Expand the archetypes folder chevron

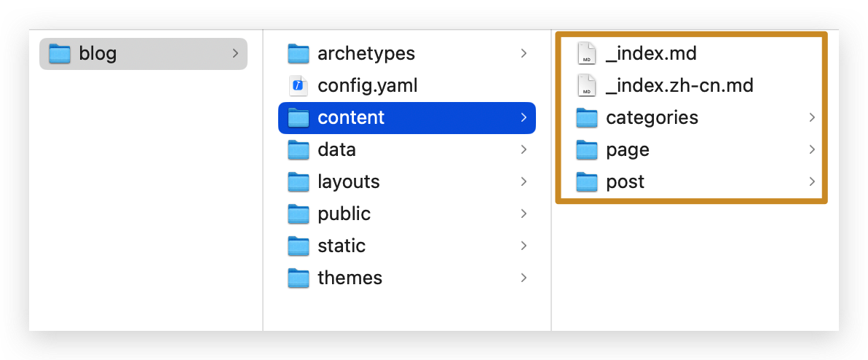pos(524,53)
